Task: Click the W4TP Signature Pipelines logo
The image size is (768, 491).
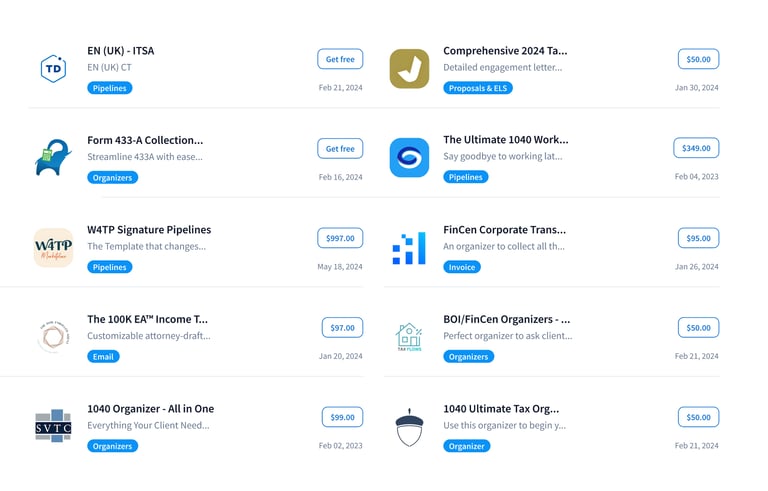Action: (53, 247)
